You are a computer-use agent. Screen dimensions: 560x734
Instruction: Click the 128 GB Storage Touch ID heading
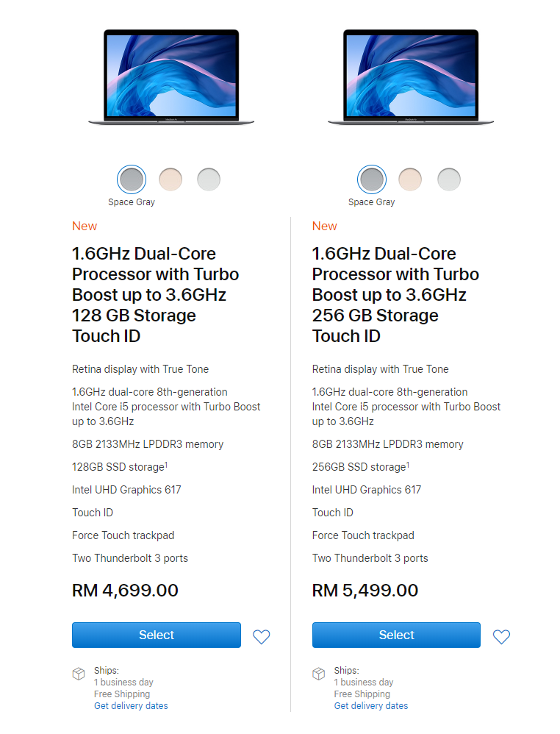155,294
